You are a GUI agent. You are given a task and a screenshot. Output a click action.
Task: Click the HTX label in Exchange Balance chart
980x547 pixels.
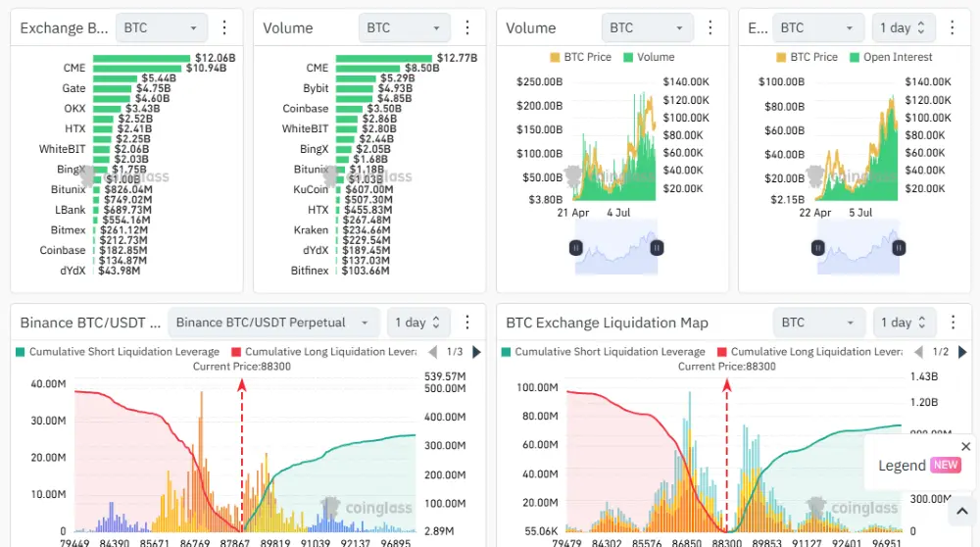click(x=75, y=128)
